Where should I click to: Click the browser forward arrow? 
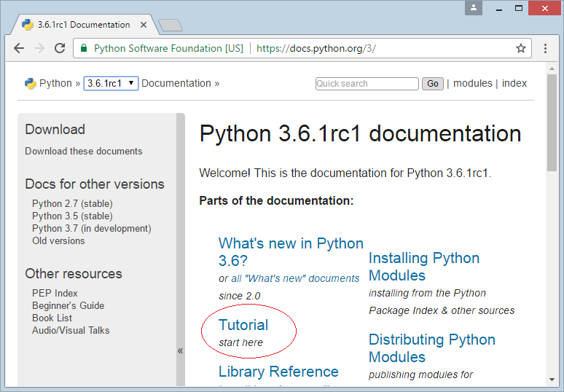(39, 48)
